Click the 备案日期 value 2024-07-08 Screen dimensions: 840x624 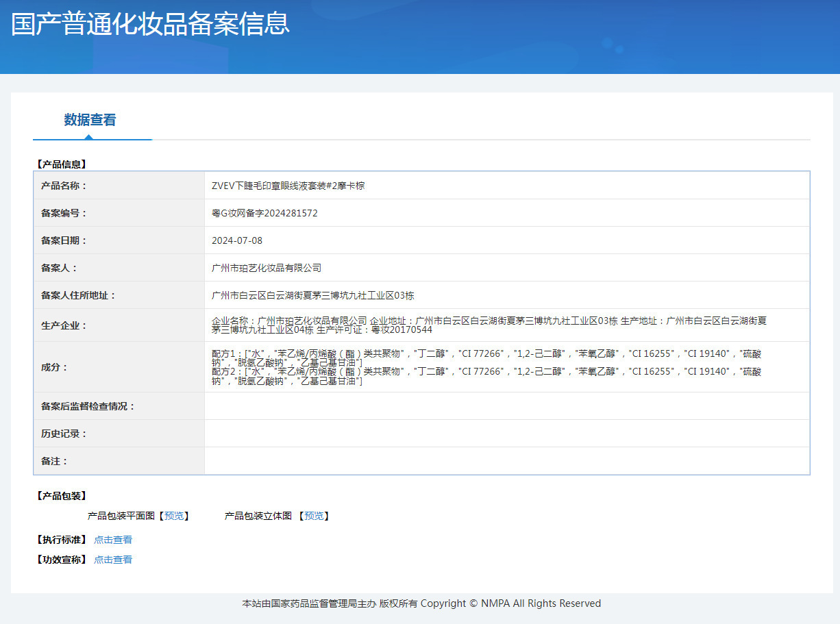pyautogui.click(x=237, y=240)
